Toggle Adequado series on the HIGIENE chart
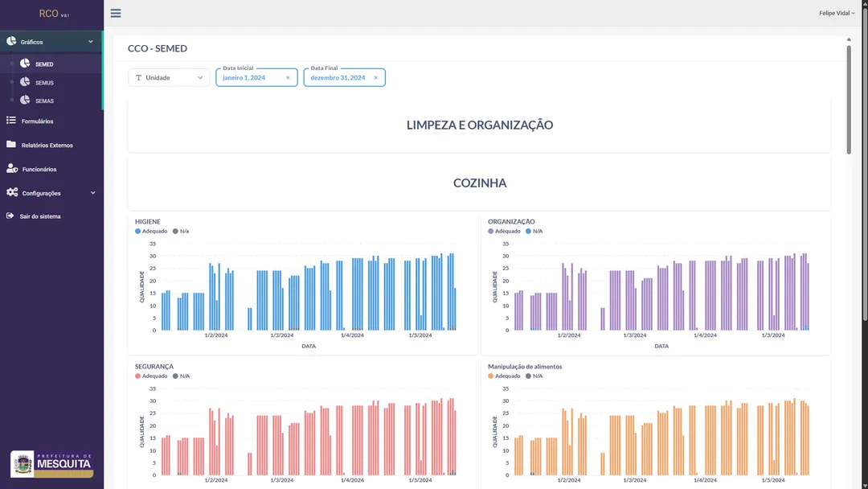868x489 pixels. point(152,231)
